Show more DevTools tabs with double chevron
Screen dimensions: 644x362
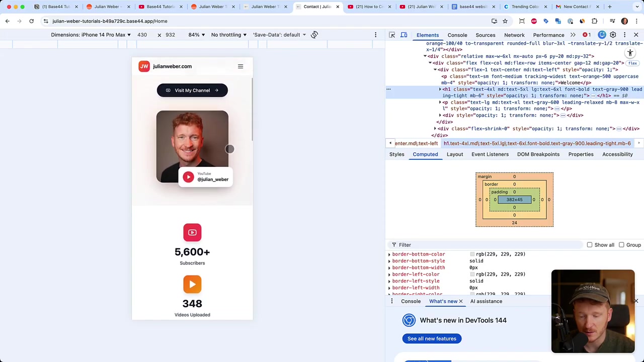573,35
